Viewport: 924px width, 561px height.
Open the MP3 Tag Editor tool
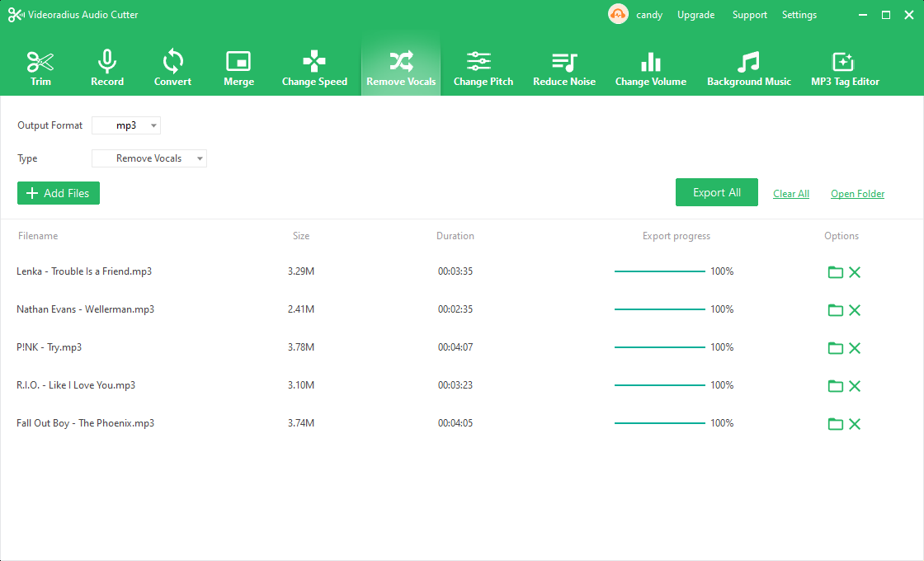(845, 68)
